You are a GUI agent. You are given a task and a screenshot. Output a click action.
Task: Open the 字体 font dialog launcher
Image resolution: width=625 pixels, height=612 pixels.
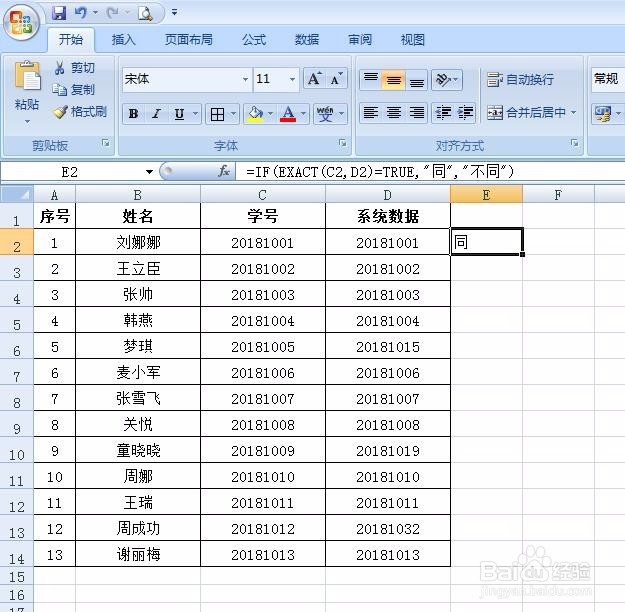(x=342, y=143)
